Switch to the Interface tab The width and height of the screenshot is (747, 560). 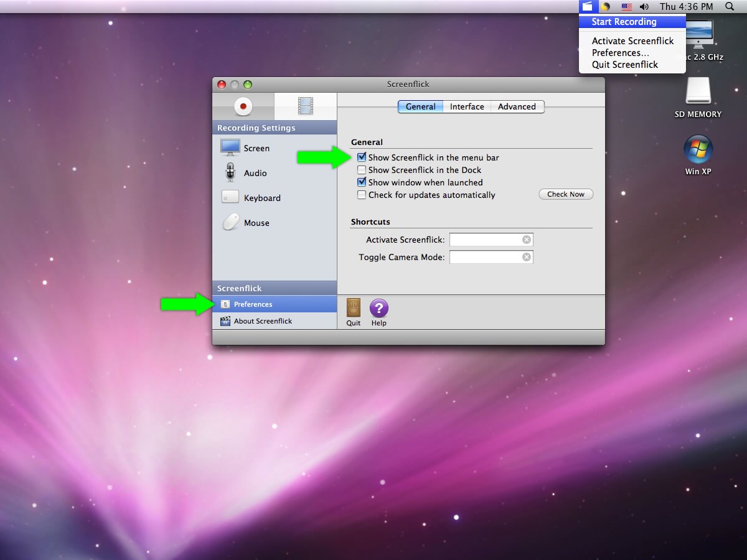467,106
